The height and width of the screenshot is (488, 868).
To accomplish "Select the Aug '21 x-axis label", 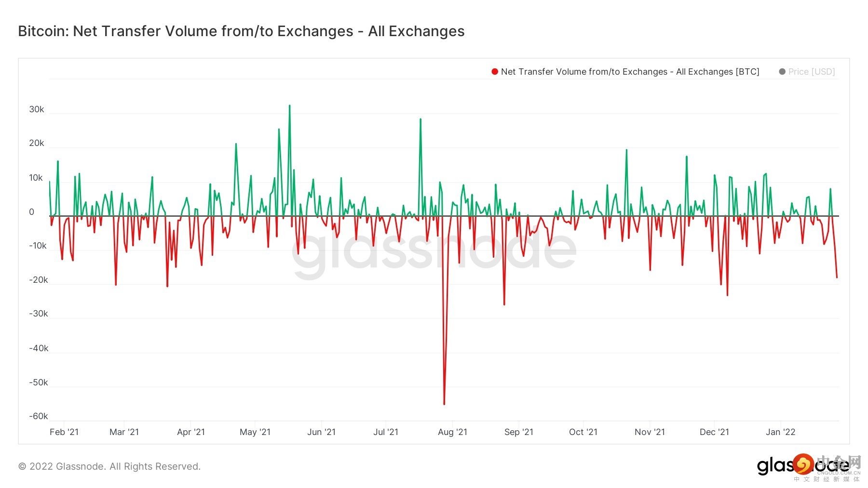I will click(452, 432).
